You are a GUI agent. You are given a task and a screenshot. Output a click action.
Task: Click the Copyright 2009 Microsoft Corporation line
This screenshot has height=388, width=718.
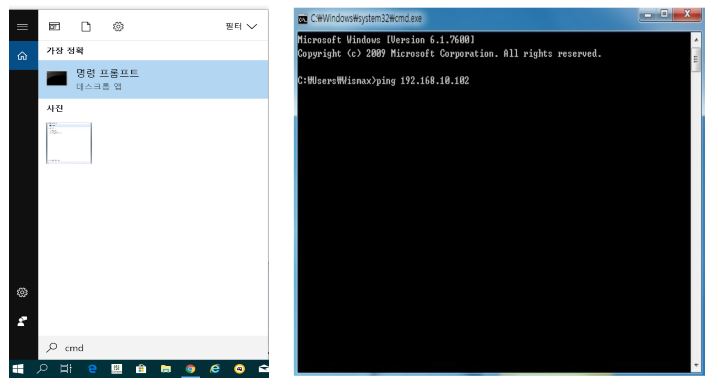coord(449,54)
